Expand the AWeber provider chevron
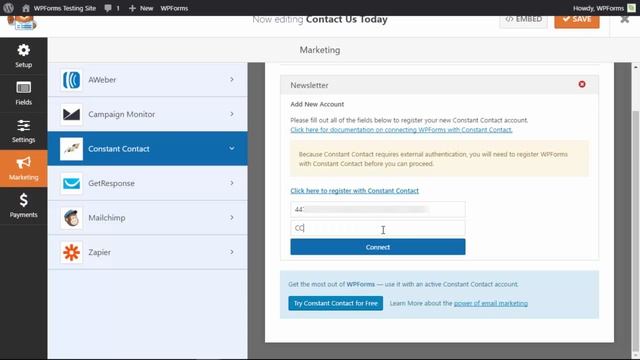Image resolution: width=640 pixels, height=360 pixels. (x=232, y=79)
